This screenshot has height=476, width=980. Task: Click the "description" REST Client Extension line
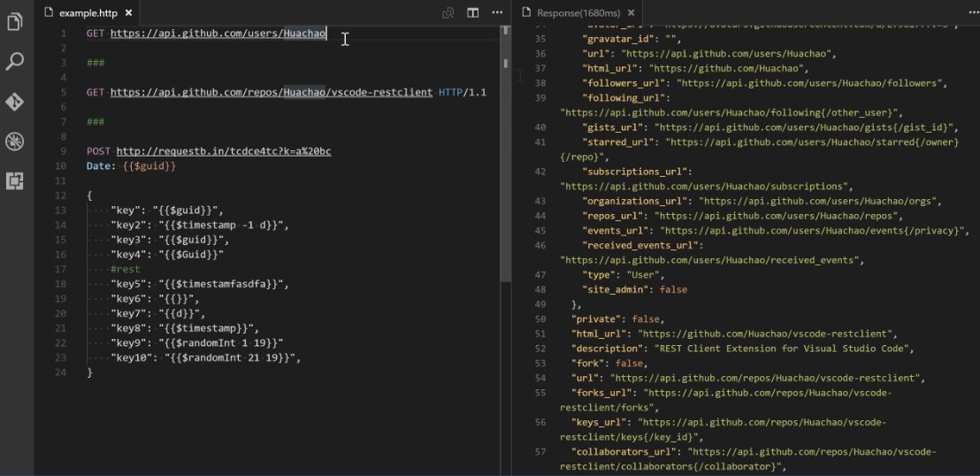[743, 349]
